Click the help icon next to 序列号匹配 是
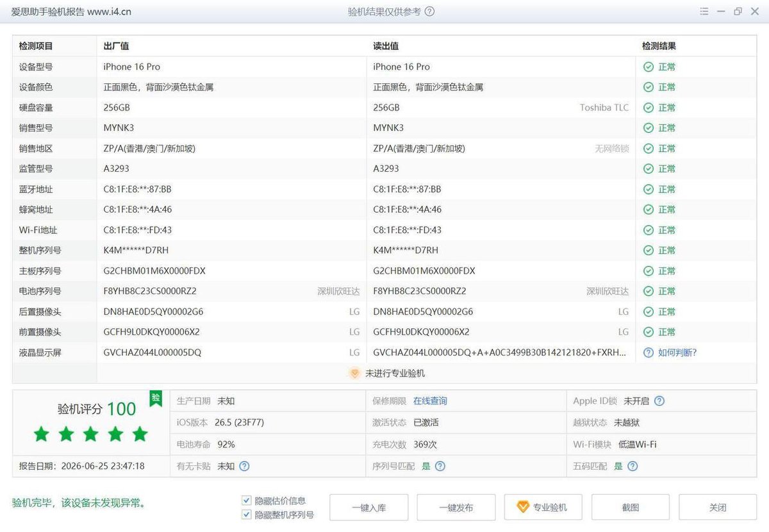The image size is (769, 532). (440, 466)
